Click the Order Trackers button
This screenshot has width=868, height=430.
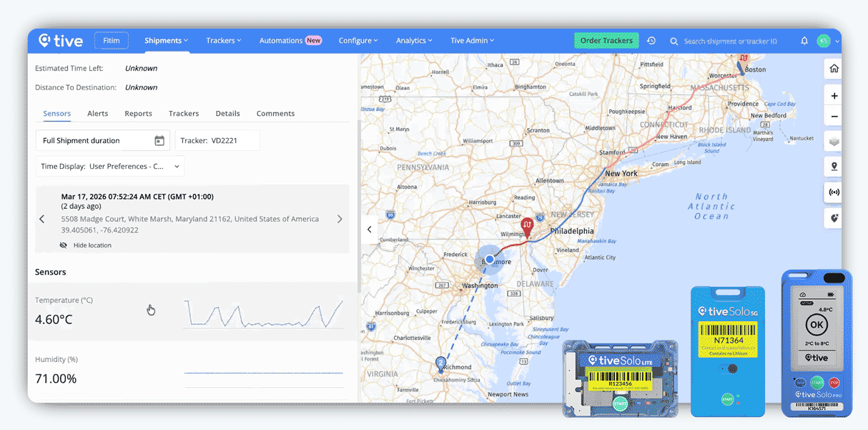[606, 41]
